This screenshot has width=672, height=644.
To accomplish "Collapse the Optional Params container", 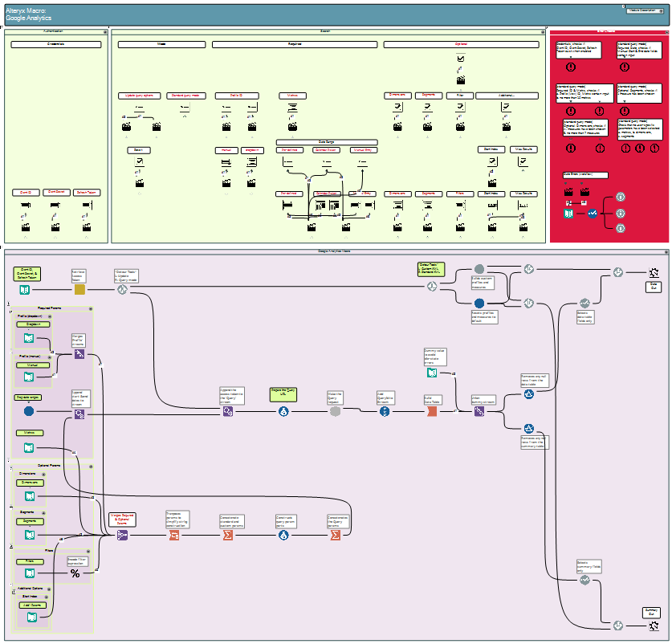I will click(91, 467).
